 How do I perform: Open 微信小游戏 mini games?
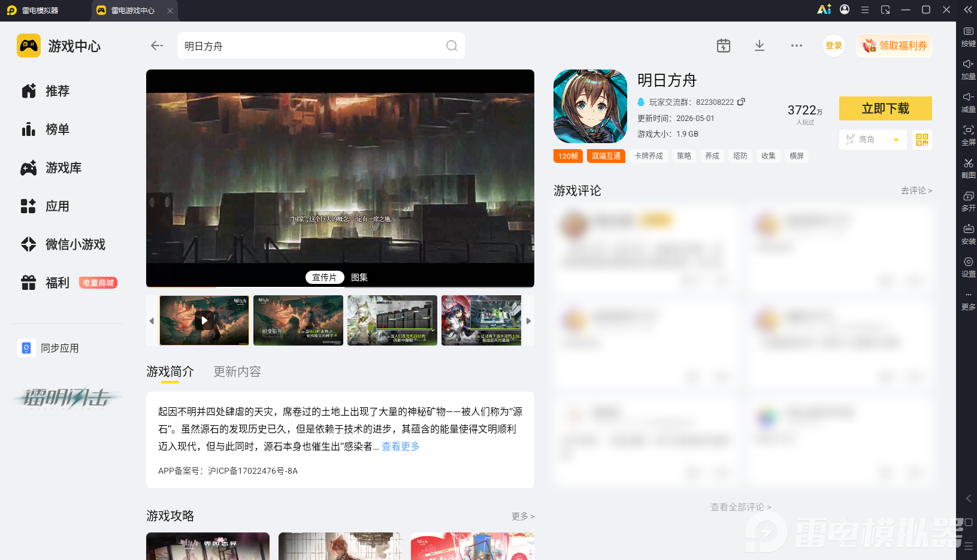click(x=63, y=244)
